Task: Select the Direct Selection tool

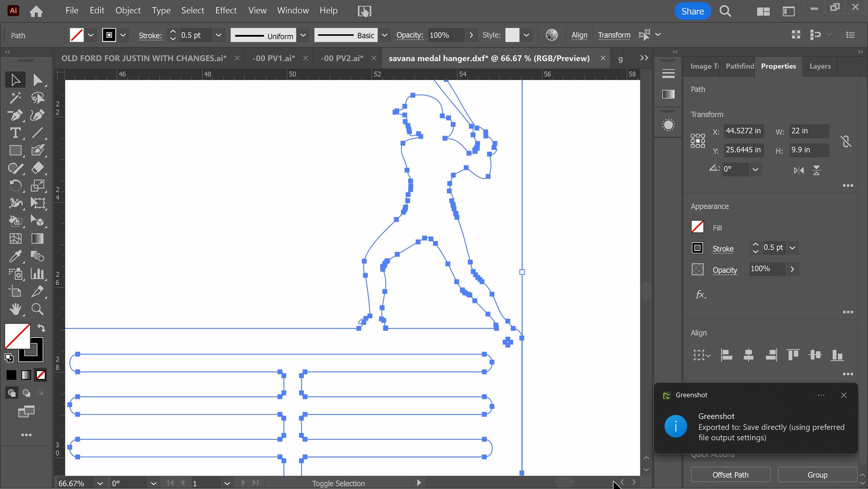Action: click(x=37, y=80)
